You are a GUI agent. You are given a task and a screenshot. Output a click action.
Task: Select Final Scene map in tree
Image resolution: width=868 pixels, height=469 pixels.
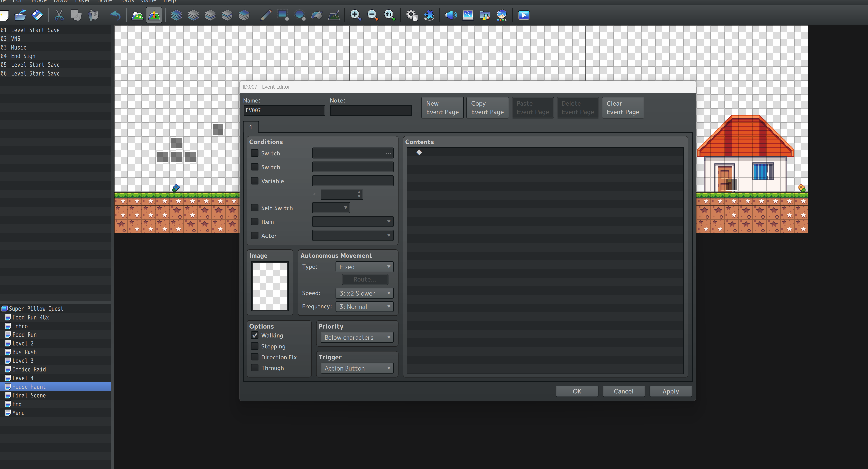(x=29, y=395)
